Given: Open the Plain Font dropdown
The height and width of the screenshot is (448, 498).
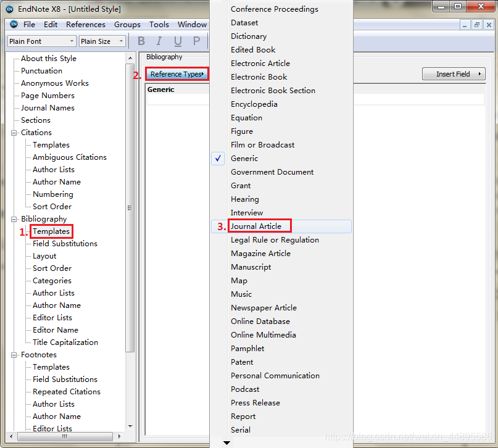Looking at the screenshot, I should pyautogui.click(x=41, y=41).
